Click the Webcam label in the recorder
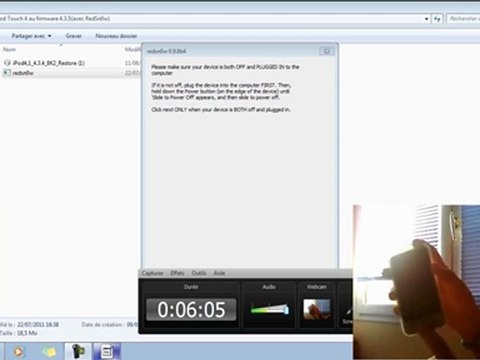Viewport: 480px width, 360px height. 317,287
